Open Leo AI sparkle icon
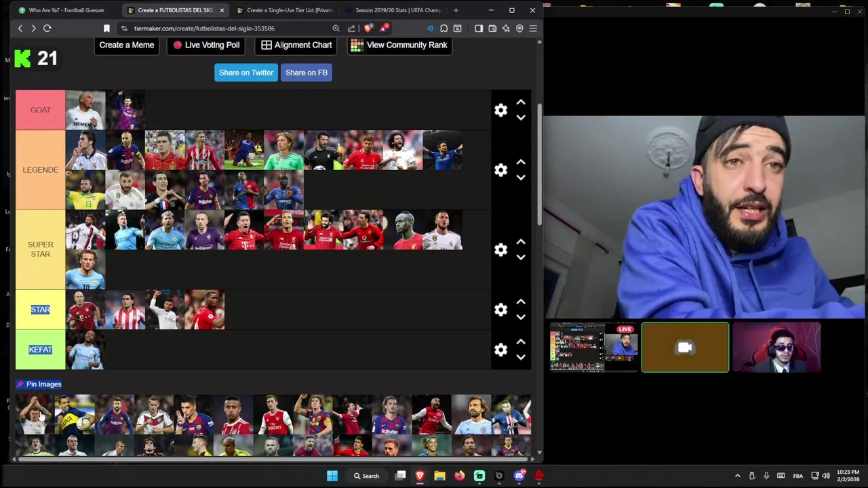The height and width of the screenshot is (488, 868). pos(506,28)
